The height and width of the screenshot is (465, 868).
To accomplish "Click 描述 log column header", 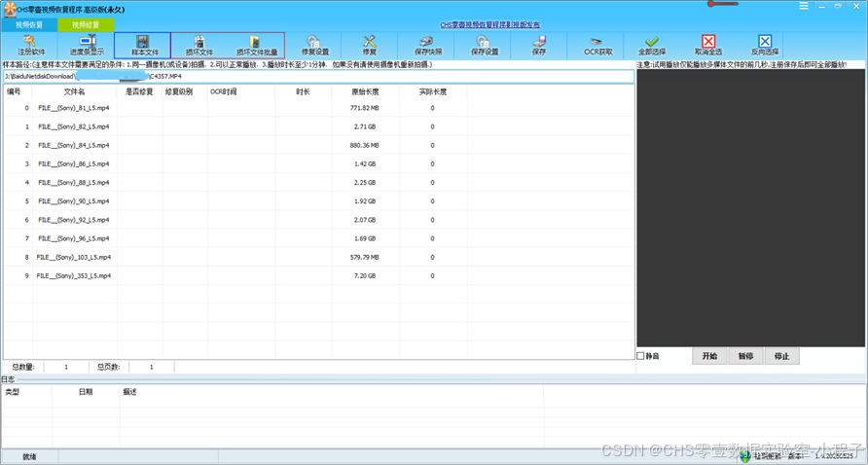I will 129,392.
